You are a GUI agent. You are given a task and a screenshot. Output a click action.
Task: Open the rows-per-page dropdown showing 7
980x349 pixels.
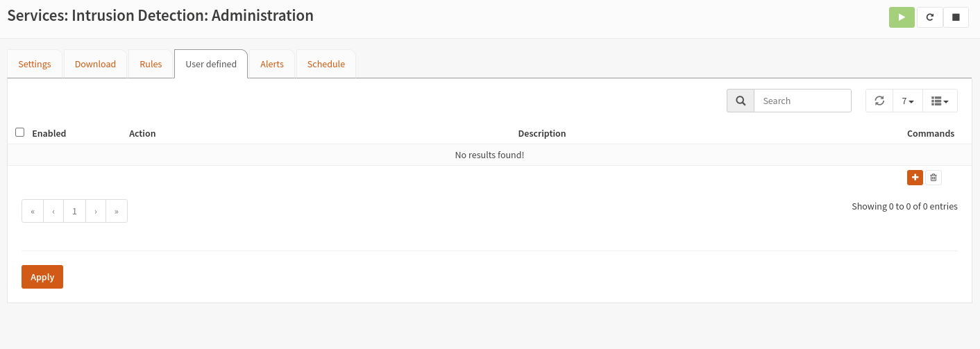coord(907,101)
